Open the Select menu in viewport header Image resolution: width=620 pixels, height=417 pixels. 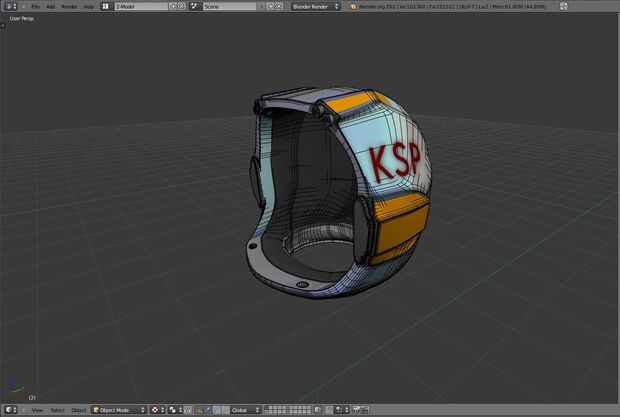57,410
